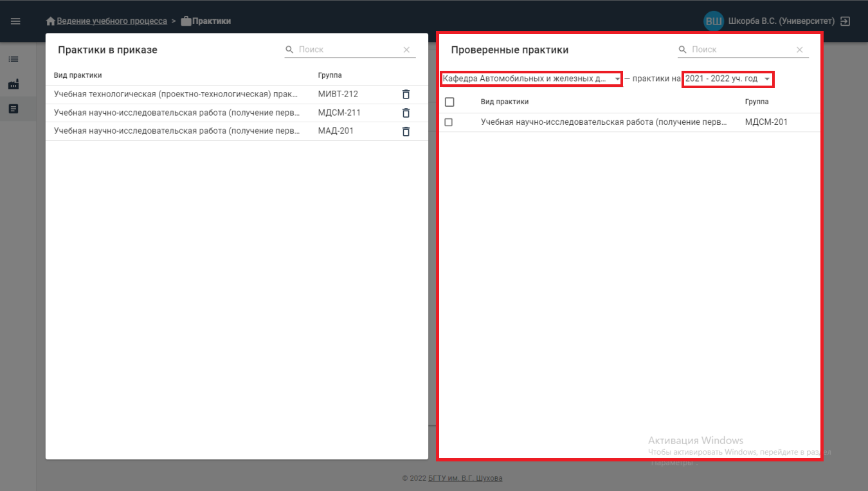The width and height of the screenshot is (868, 491).
Task: Open the hamburger navigation menu
Action: [15, 21]
